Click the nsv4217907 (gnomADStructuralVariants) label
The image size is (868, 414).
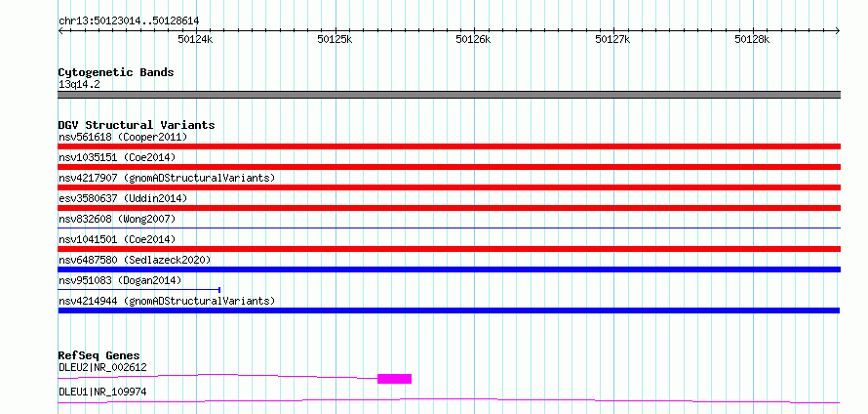tap(167, 178)
